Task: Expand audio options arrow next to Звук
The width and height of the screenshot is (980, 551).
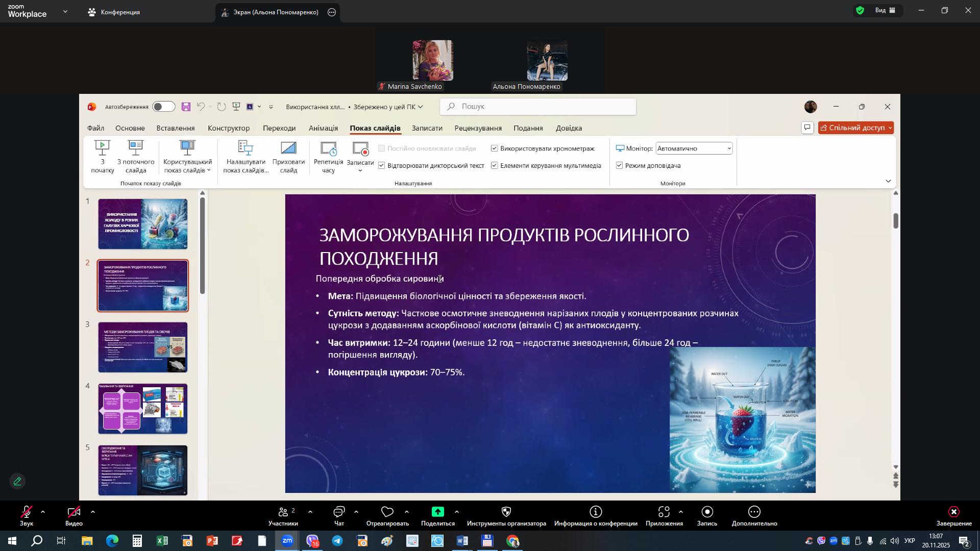Action: point(43,512)
